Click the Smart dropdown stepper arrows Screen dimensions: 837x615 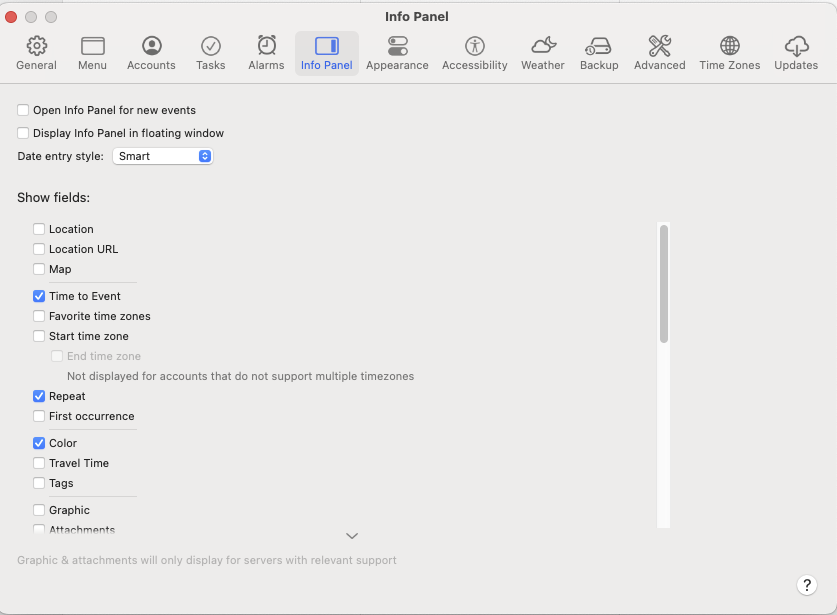coord(205,156)
